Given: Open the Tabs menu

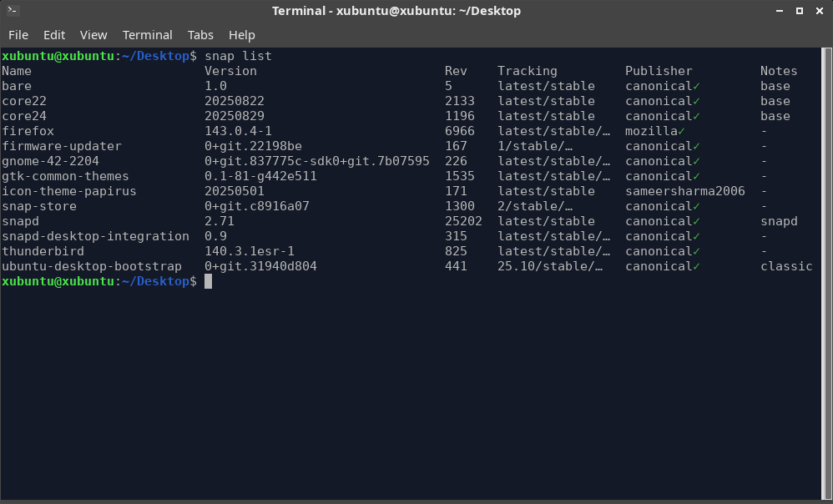Looking at the screenshot, I should (x=200, y=35).
